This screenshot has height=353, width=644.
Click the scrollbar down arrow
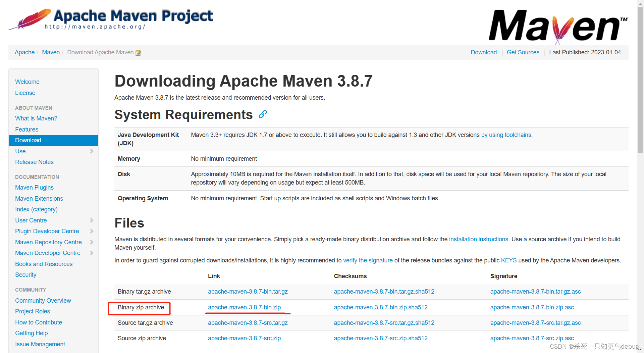tap(640, 350)
